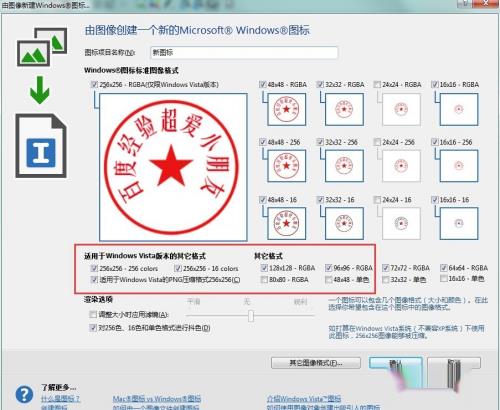This screenshot has height=410, width=500.
Task: Open the Mac图标 vs Windows图标 link
Action: click(x=157, y=398)
